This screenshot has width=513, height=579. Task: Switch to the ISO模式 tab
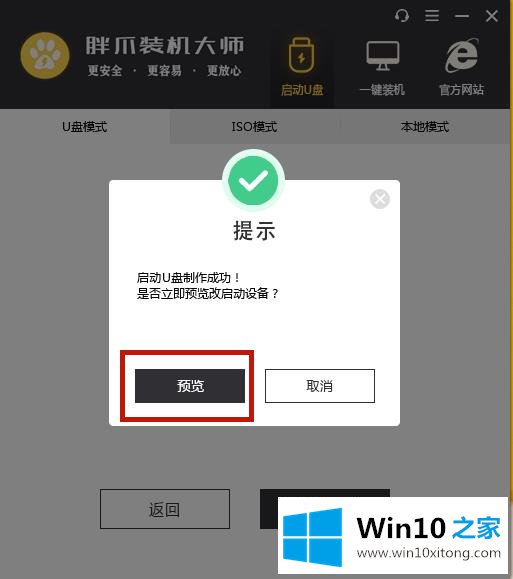254,127
